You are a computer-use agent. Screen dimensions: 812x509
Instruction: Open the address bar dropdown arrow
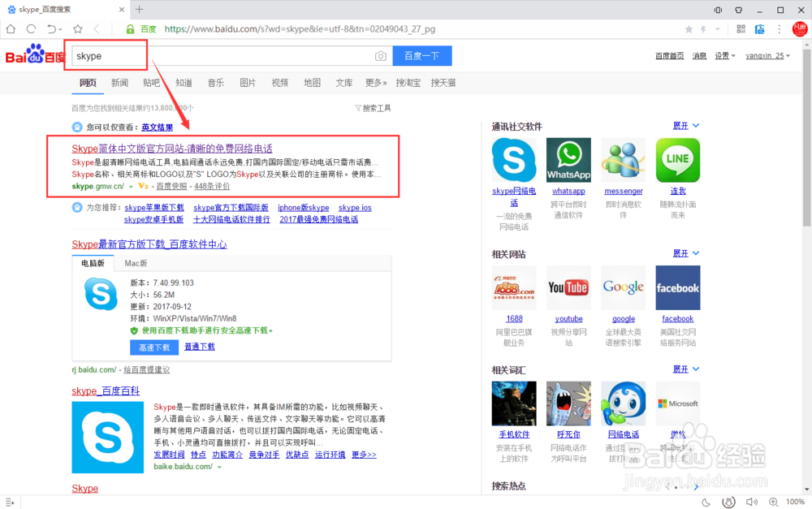click(717, 29)
